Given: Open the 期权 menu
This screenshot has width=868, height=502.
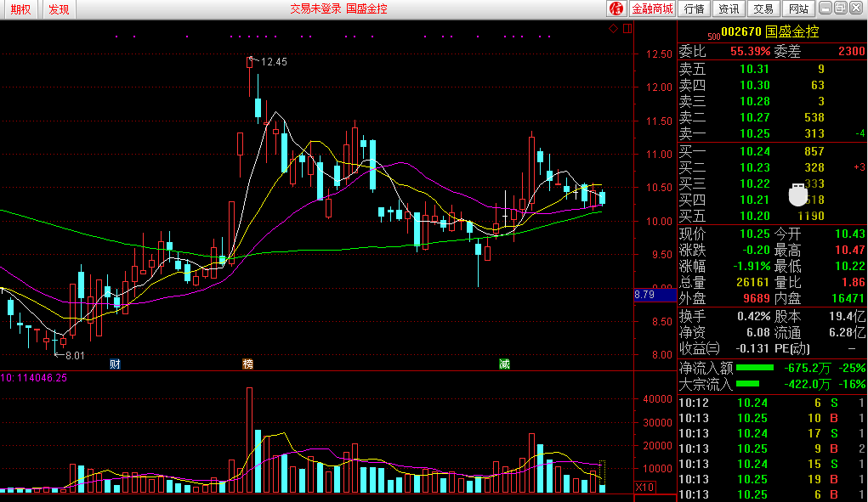Looking at the screenshot, I should pyautogui.click(x=20, y=9).
